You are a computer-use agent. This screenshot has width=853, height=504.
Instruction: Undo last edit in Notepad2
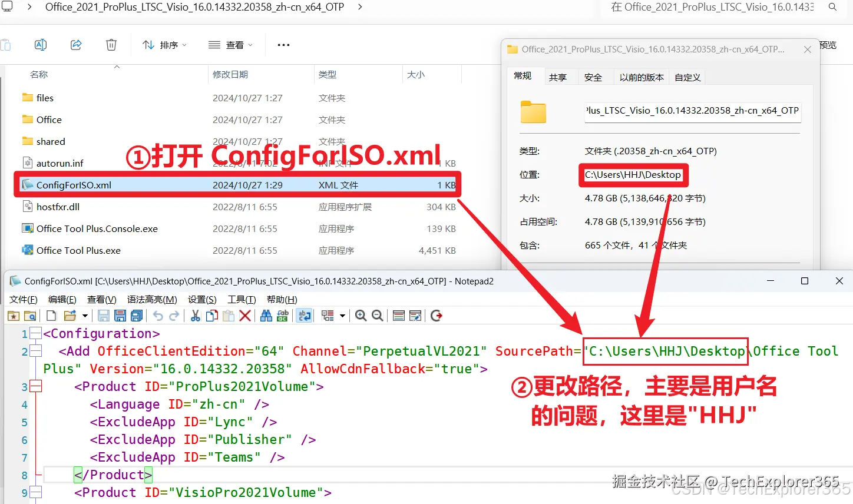click(158, 316)
